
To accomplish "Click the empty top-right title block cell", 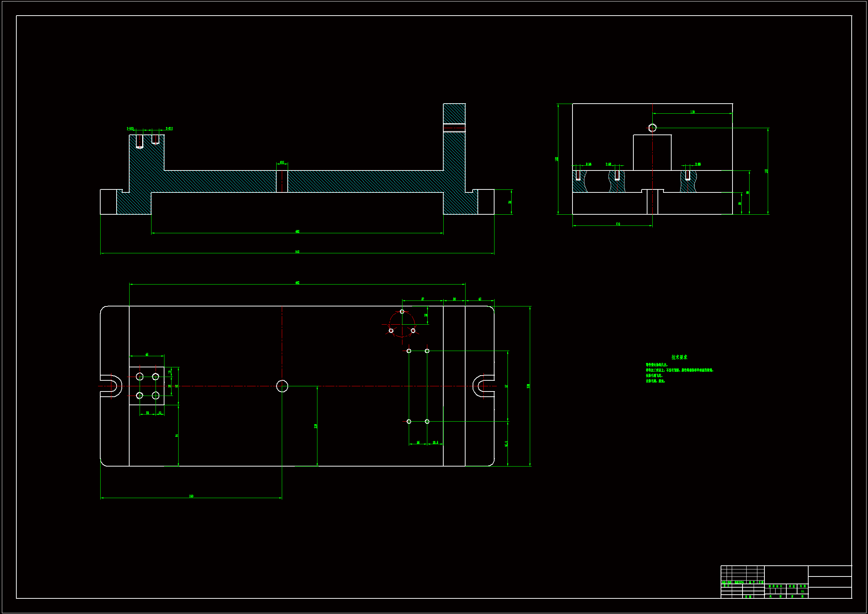I will coord(829,571).
